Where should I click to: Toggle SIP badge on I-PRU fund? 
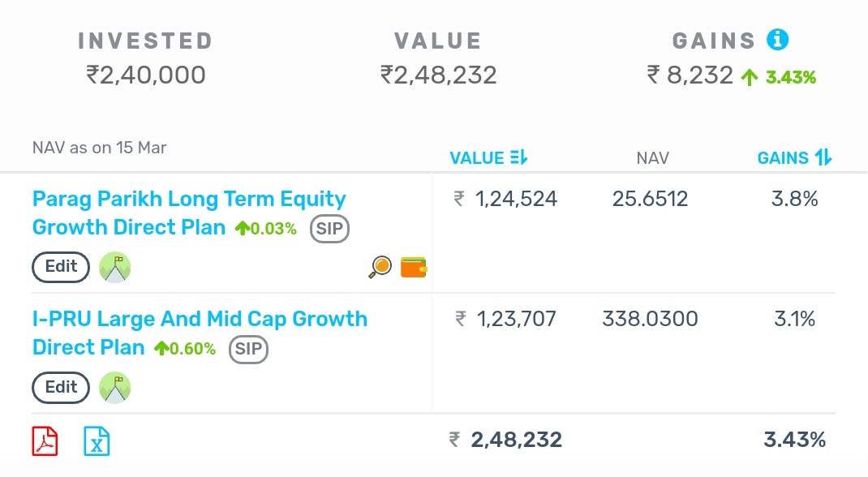248,349
